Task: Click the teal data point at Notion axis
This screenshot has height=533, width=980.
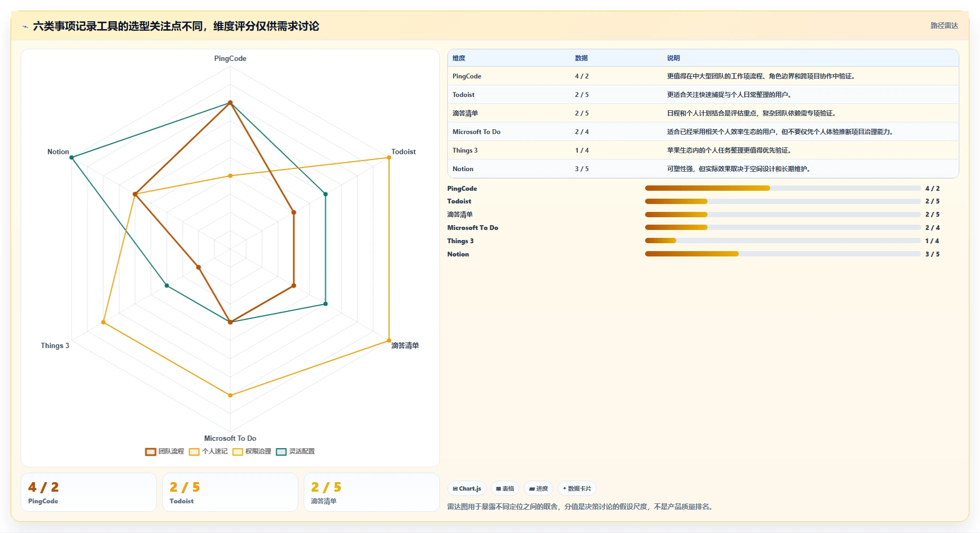Action: click(72, 157)
